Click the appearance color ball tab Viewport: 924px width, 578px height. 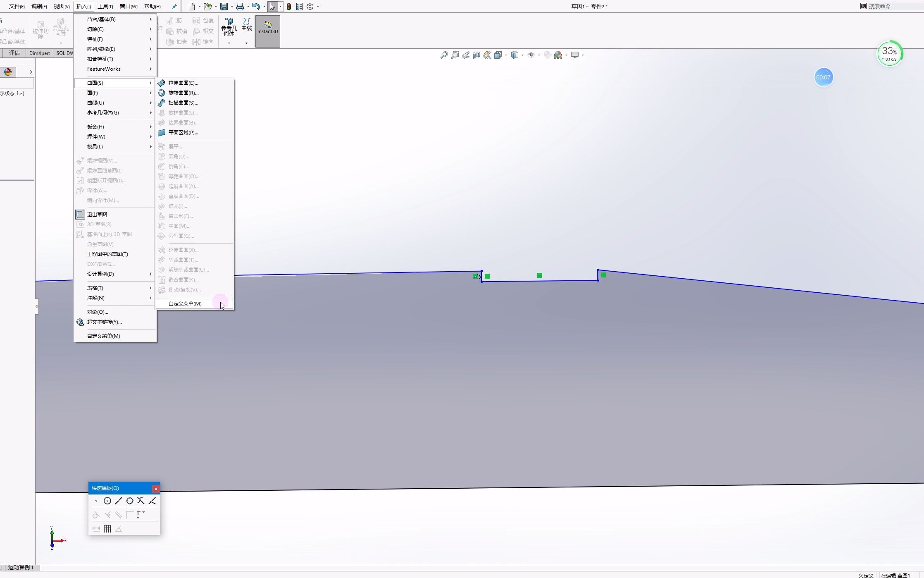[x=8, y=72]
